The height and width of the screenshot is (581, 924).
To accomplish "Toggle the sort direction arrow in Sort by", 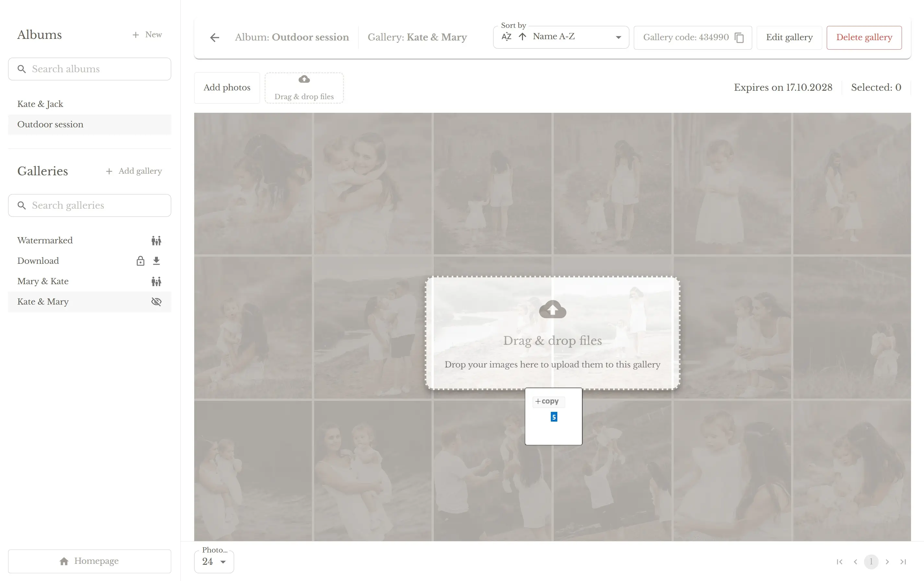I will (522, 37).
